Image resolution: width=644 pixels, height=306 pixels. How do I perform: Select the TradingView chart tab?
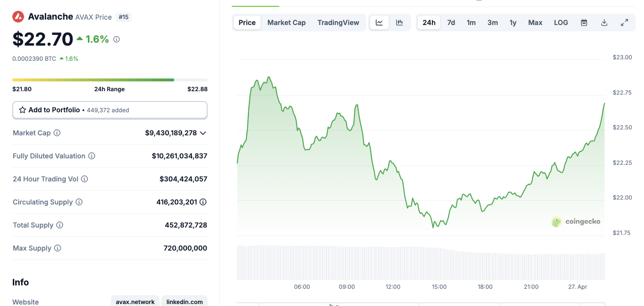pyautogui.click(x=338, y=23)
